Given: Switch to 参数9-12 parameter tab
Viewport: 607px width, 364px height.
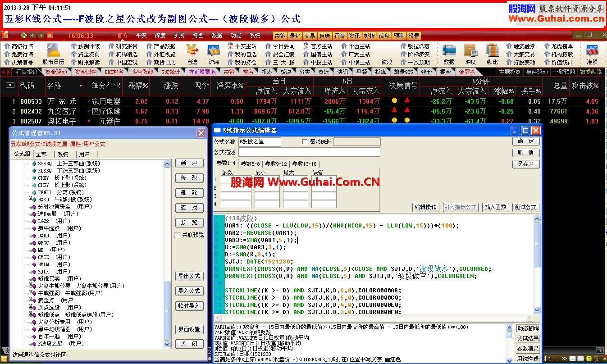Looking at the screenshot, I should tap(276, 164).
